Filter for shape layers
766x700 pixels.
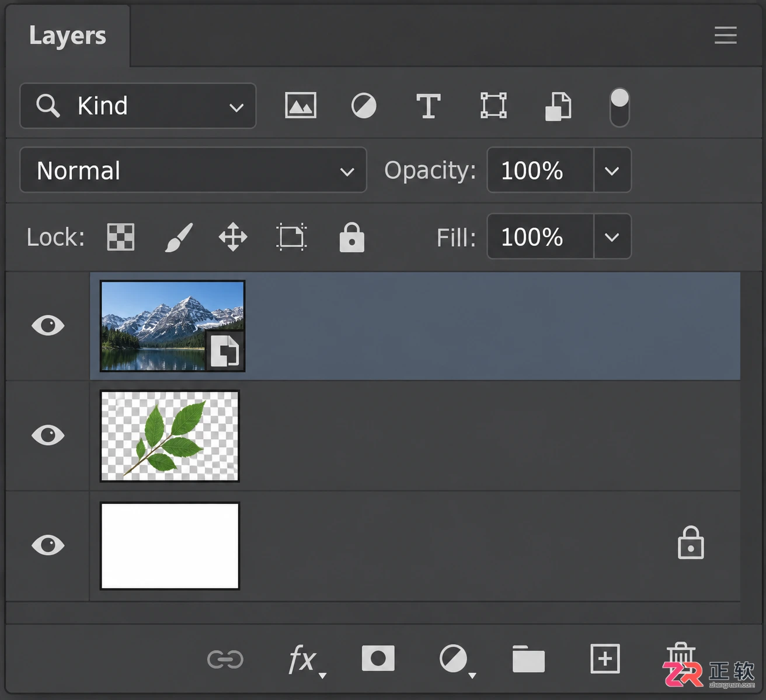coord(493,106)
